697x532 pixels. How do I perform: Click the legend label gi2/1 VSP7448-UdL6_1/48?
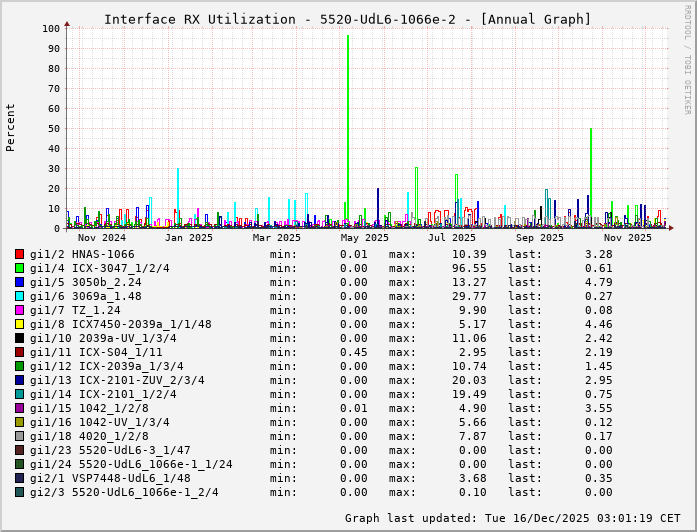[110, 478]
